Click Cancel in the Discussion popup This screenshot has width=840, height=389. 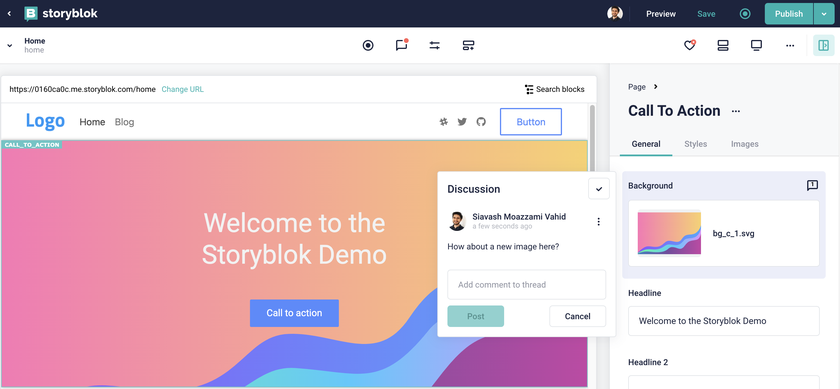click(578, 316)
